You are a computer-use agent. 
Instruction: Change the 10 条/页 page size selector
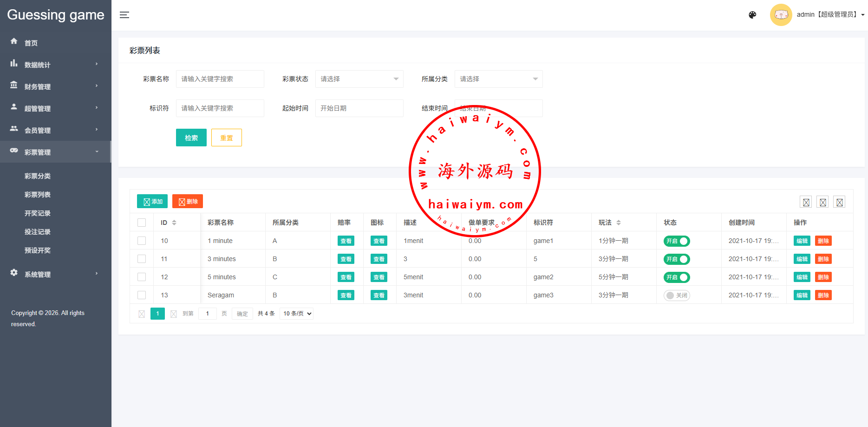coord(296,314)
